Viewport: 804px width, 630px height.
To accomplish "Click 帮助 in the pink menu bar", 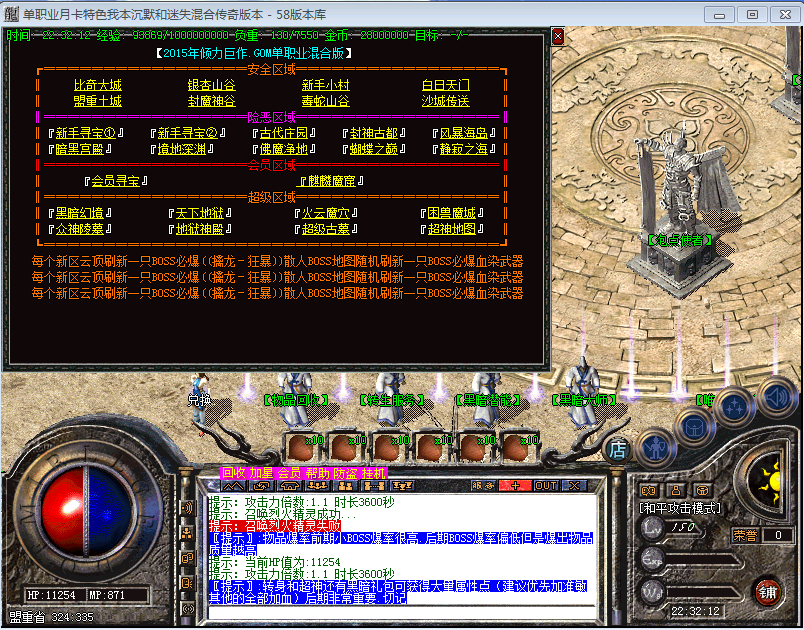I will click(x=317, y=473).
